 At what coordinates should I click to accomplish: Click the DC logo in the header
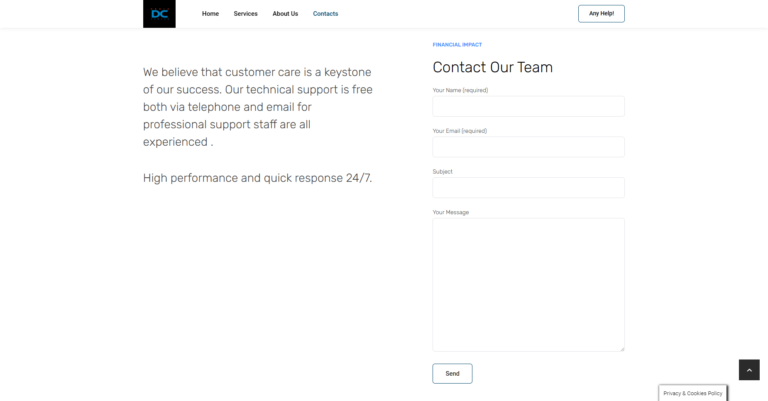pos(159,14)
